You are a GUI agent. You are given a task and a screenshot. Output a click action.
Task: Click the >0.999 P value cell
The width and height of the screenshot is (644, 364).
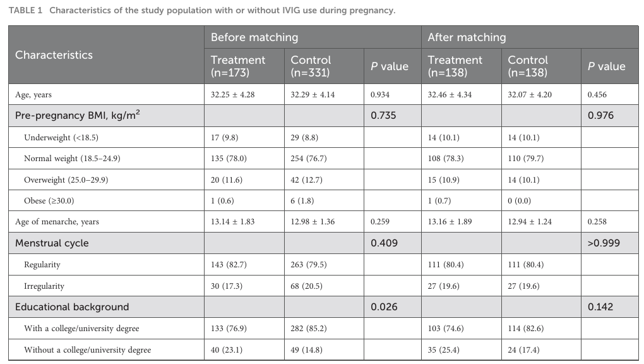pos(604,243)
